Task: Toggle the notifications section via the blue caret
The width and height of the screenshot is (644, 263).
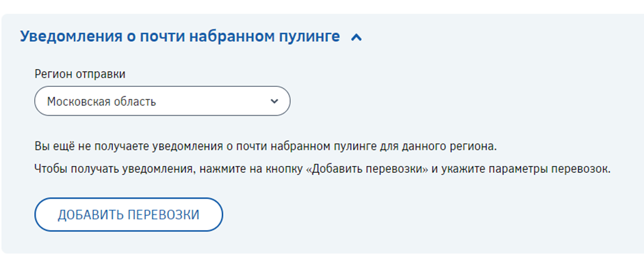Action: click(357, 38)
